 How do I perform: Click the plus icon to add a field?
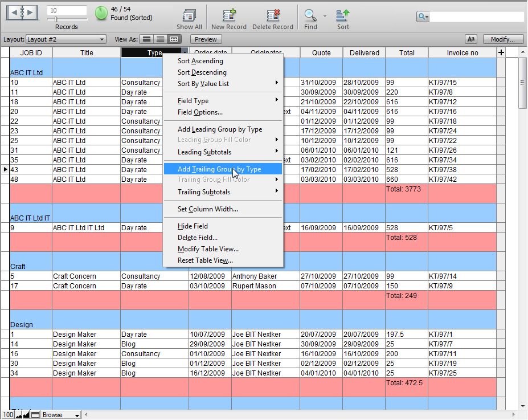501,52
